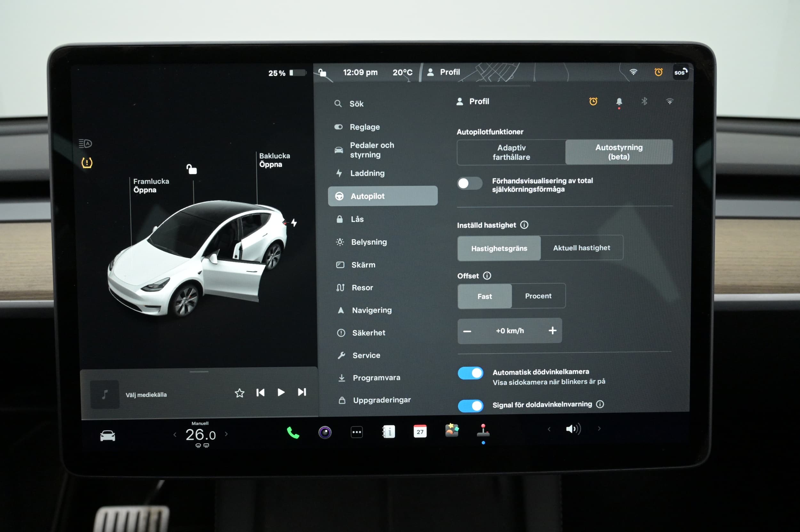The image size is (800, 532).
Task: Tap the alarm clock icon in top status bar
Action: 659,72
